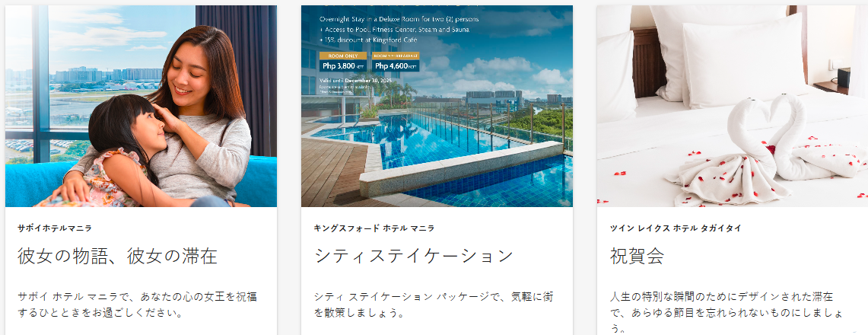Select the Php 4,600 price badge
868x335 pixels.
(x=396, y=66)
